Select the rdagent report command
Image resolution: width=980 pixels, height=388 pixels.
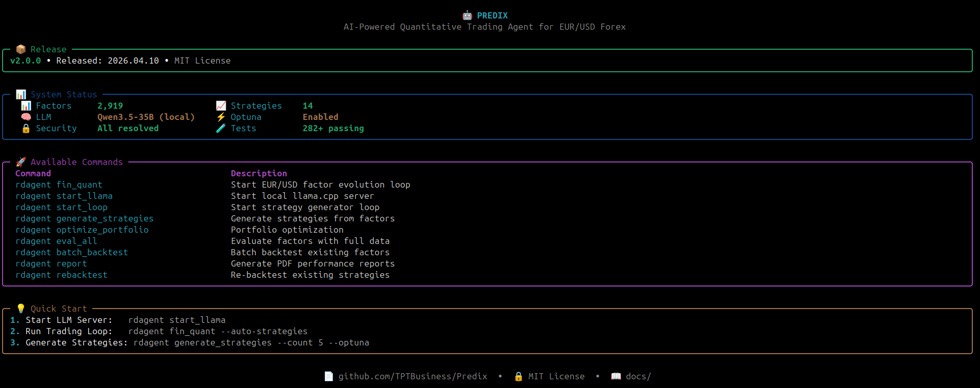51,263
